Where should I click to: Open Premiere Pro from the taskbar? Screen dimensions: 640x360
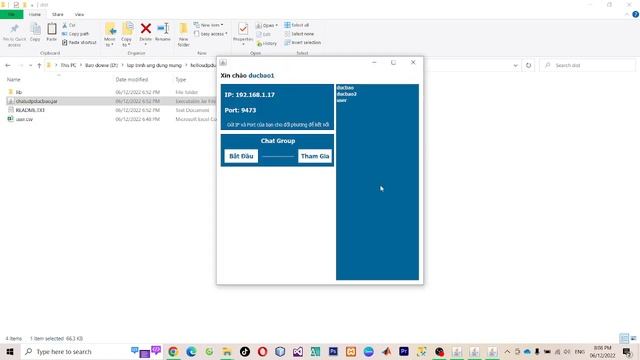click(404, 351)
